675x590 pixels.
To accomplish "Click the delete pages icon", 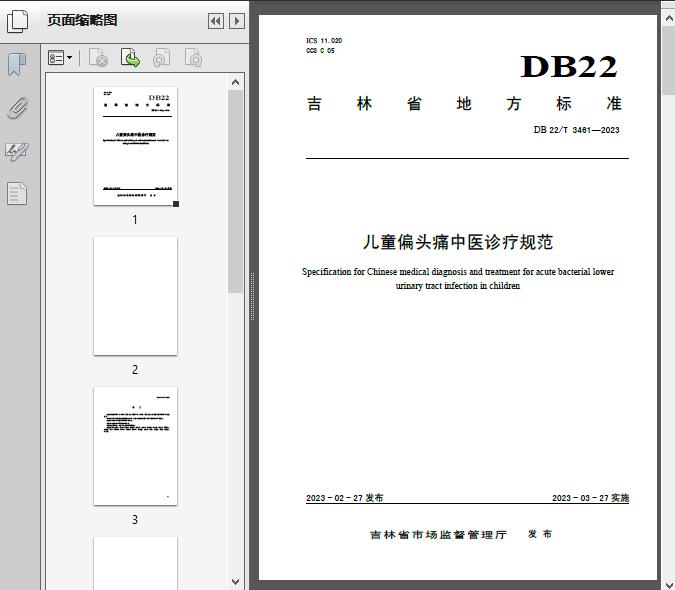I will 98,58.
